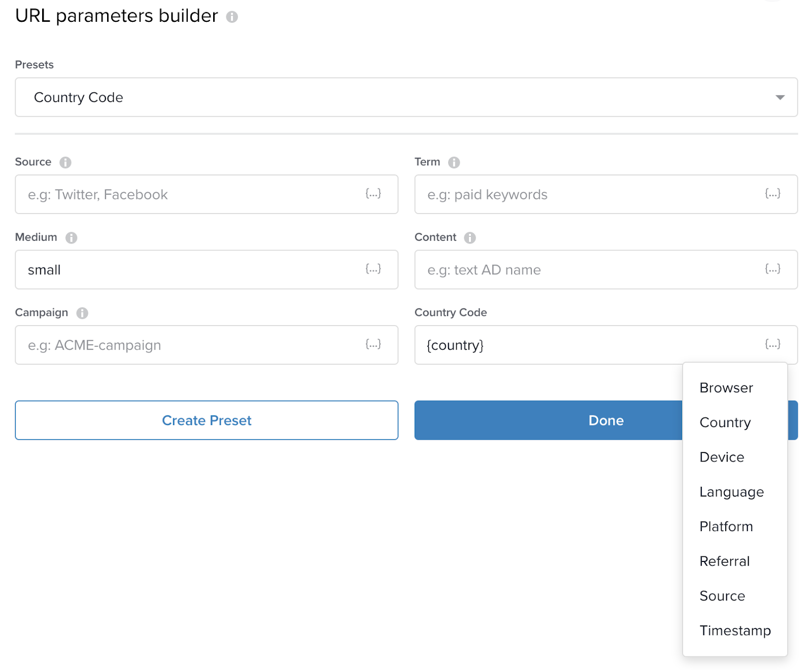Click the Term field info icon

point(454,162)
